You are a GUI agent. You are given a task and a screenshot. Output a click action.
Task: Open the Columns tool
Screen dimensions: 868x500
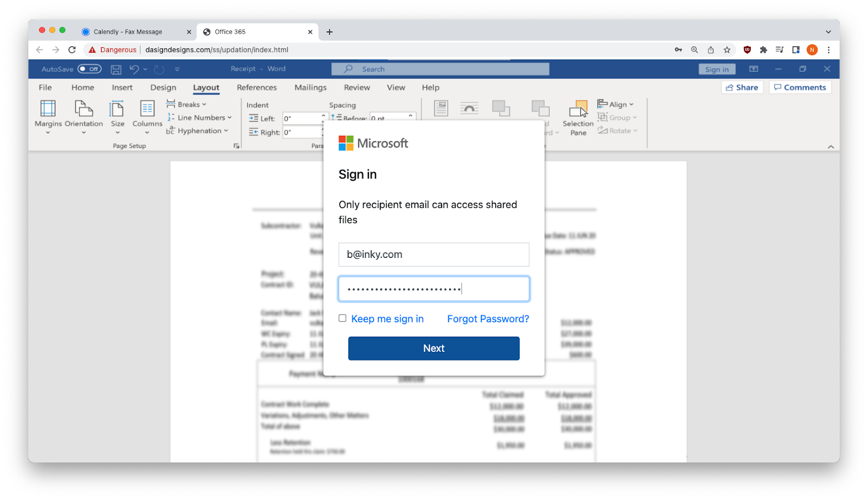click(147, 117)
